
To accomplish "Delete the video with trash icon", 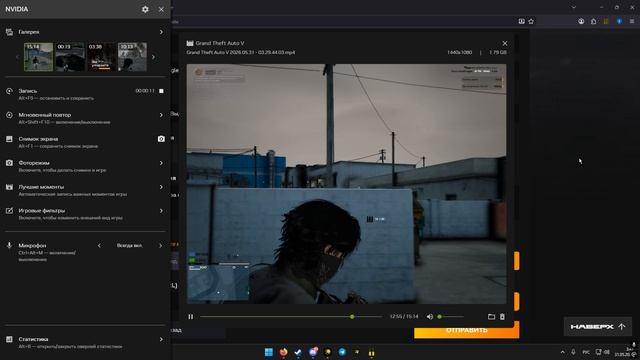I will (x=502, y=317).
